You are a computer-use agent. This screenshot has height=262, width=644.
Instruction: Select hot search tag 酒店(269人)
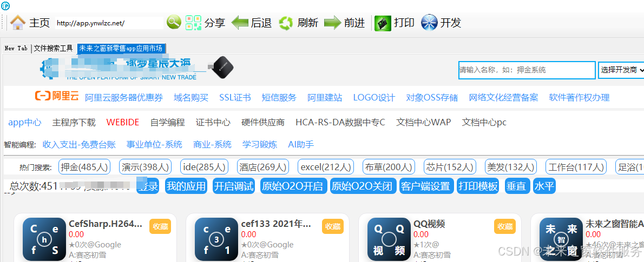click(x=263, y=167)
